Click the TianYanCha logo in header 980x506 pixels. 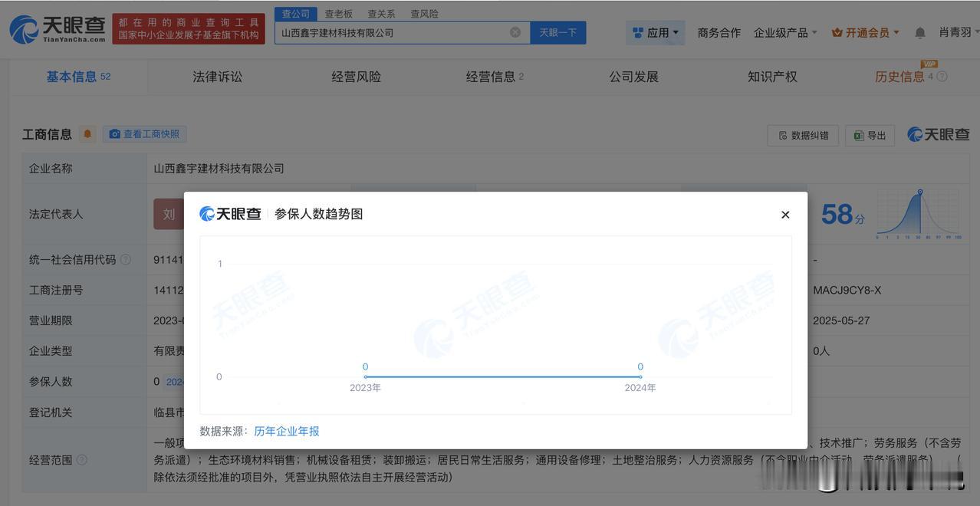(58, 29)
